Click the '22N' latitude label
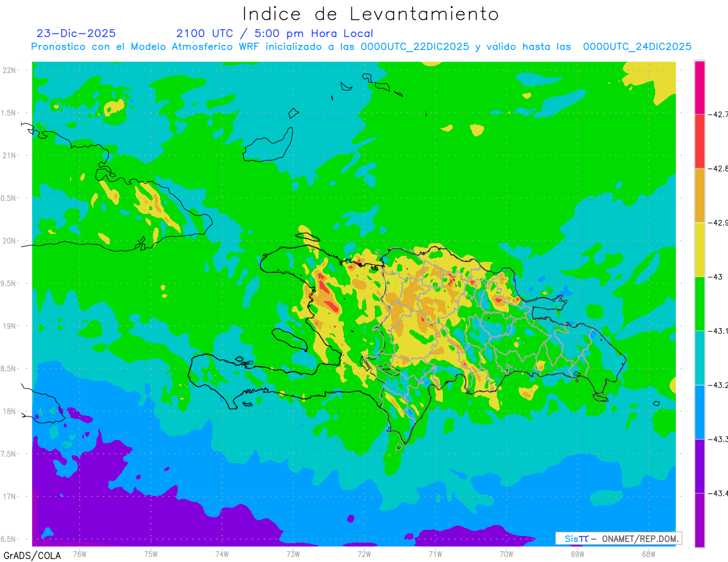Screen dimensions: 728x562 [10, 70]
